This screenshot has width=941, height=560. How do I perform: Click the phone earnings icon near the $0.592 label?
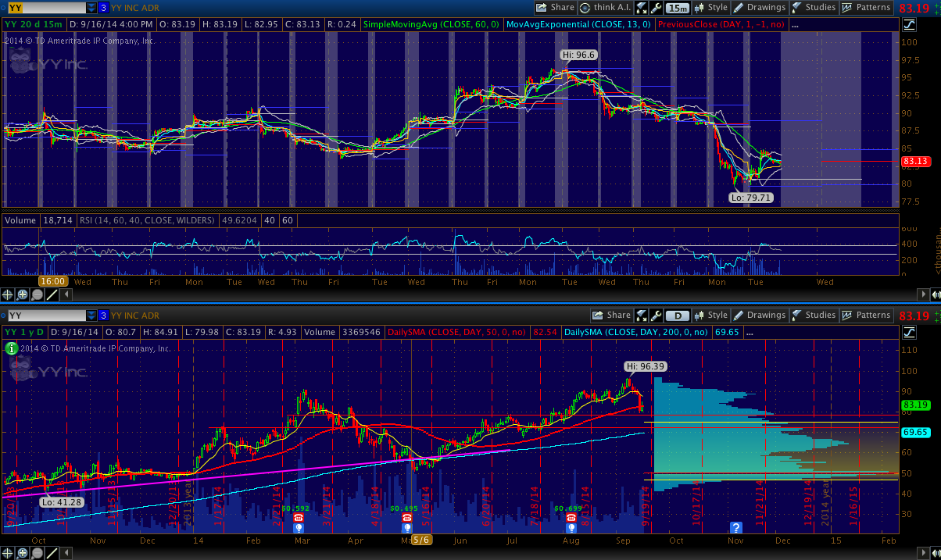297,517
